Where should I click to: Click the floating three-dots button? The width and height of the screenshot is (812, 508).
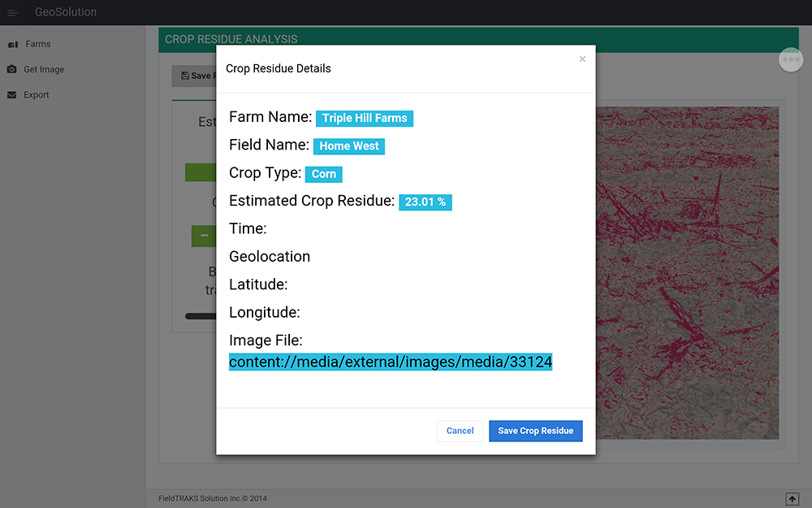pyautogui.click(x=791, y=59)
